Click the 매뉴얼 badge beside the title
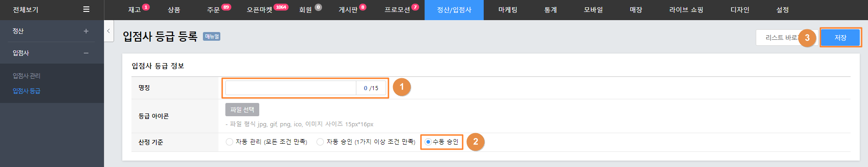The width and height of the screenshot is (868, 167). tap(212, 37)
